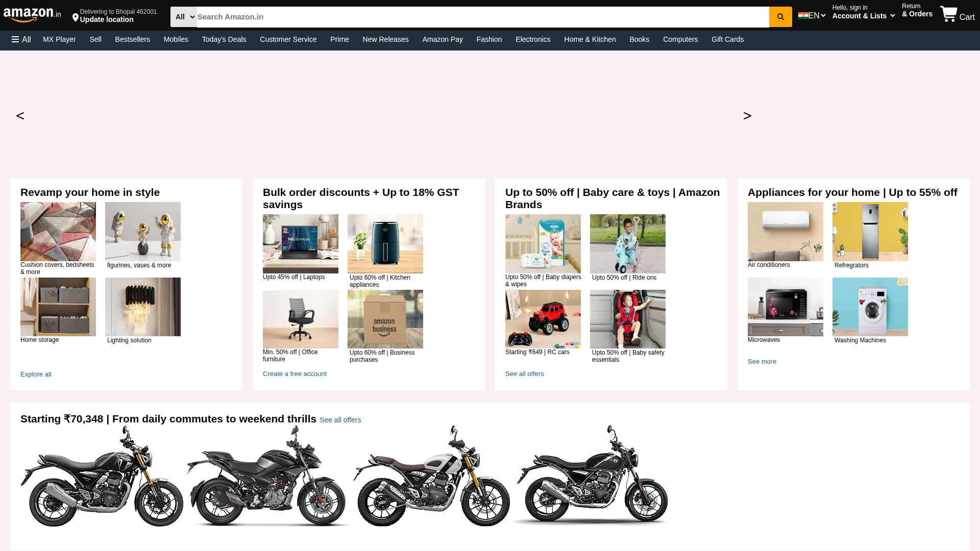Viewport: 980px width, 551px height.
Task: Open the shopping cart icon
Action: 949,14
